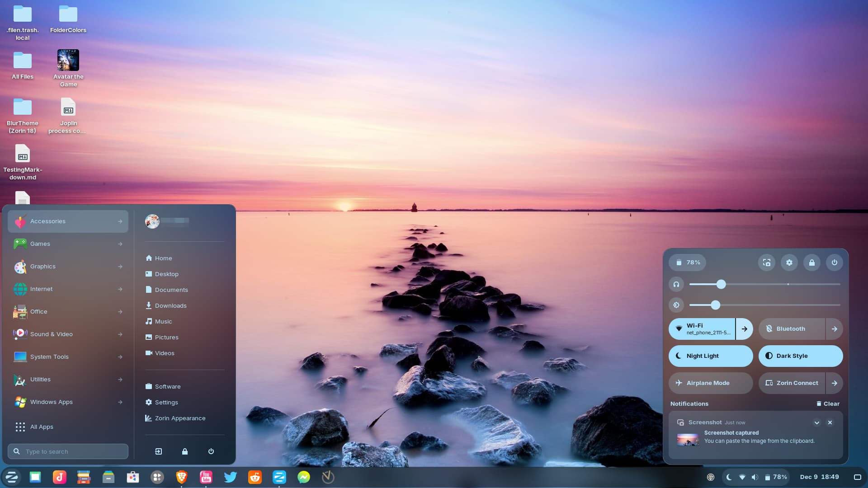Launch the Reddit app in taskbar
Image resolution: width=868 pixels, height=488 pixels.
(255, 477)
